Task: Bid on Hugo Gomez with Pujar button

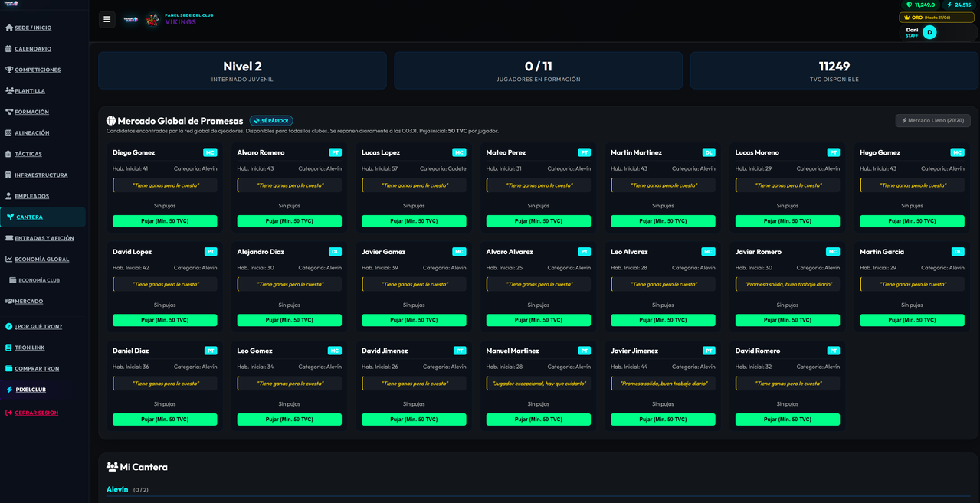Action: tap(912, 221)
